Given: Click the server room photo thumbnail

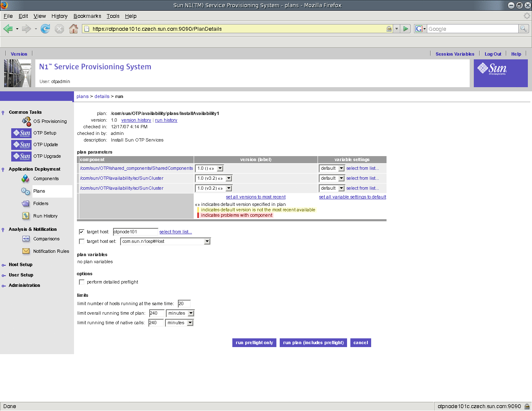Looking at the screenshot, I should coord(17,73).
